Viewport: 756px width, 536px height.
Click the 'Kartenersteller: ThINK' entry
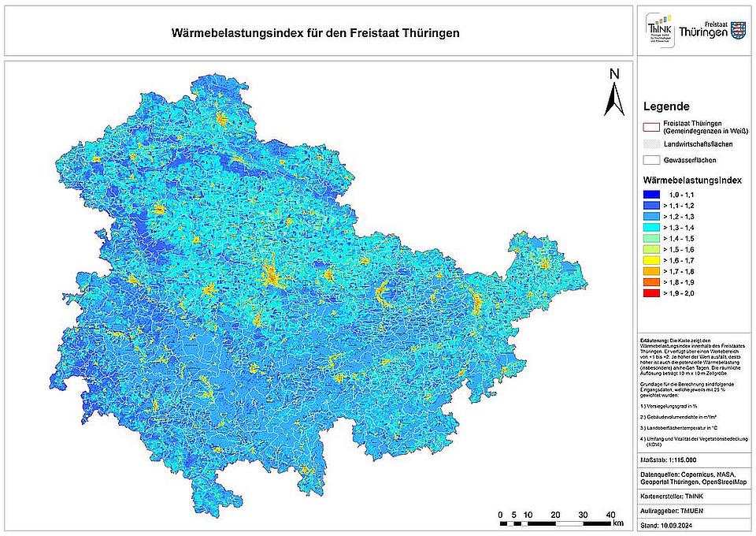tap(672, 497)
